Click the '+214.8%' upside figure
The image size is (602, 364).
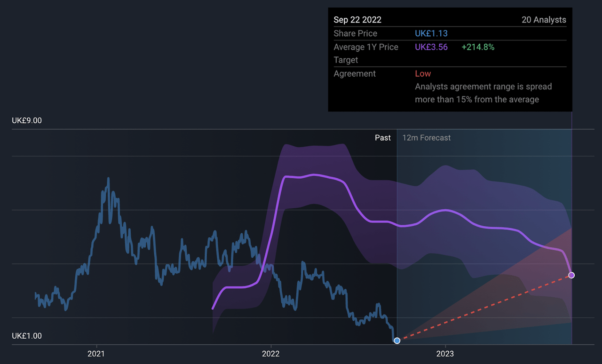[x=478, y=47]
